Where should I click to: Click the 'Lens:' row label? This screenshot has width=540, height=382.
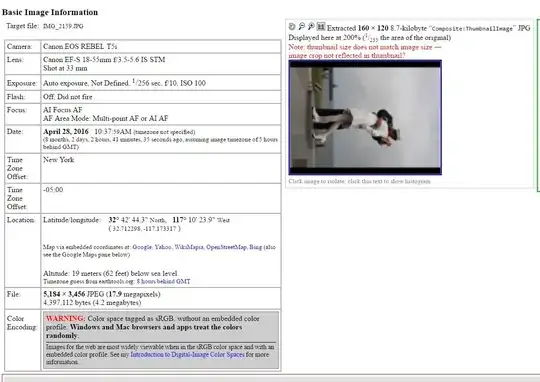coord(15,60)
